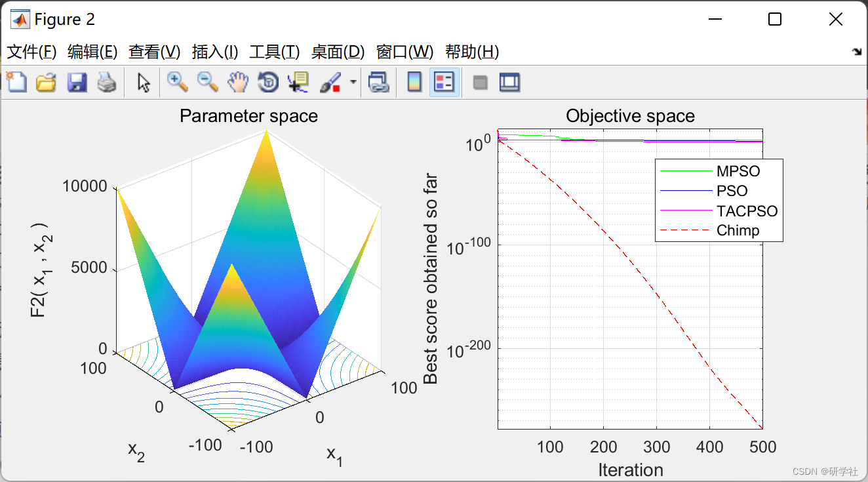Open the 窗口(W) menu
Screen dimensions: 868x482
pos(405,52)
